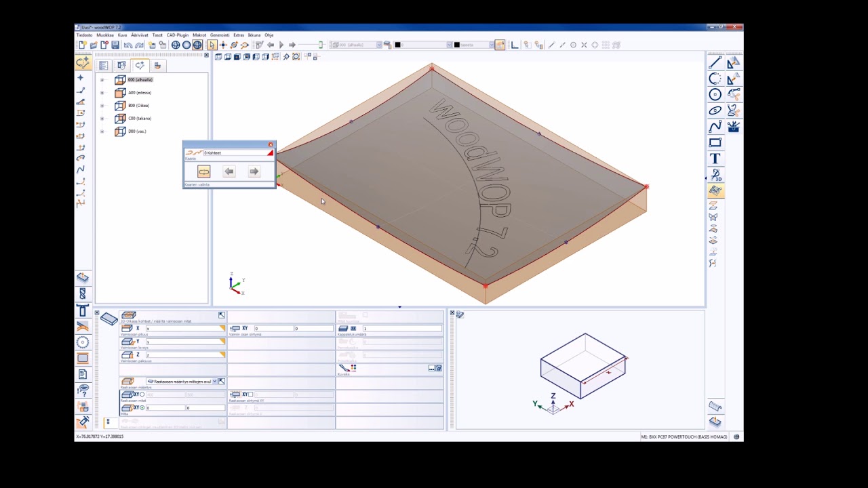Image resolution: width=868 pixels, height=488 pixels.
Task: Click the Y Valmisosan leveys input field
Action: 185,342
